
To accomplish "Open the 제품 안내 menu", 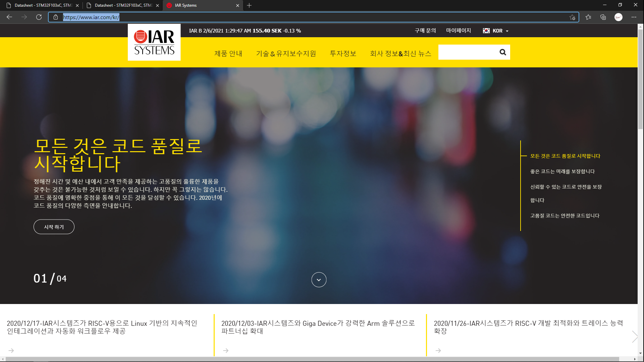I will [x=228, y=54].
